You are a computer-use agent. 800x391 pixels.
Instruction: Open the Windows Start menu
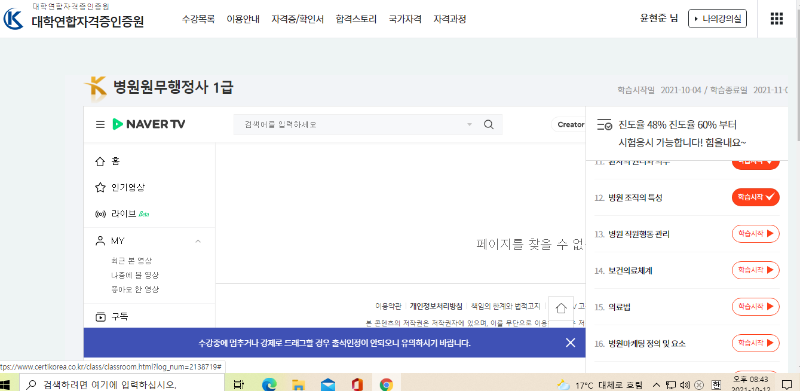pos(6,384)
